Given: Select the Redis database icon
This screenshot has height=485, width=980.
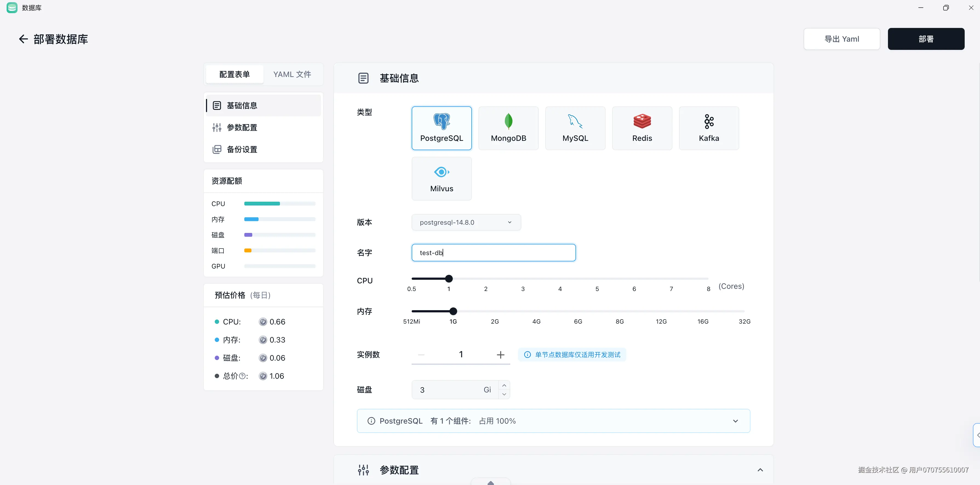Looking at the screenshot, I should coord(642,122).
